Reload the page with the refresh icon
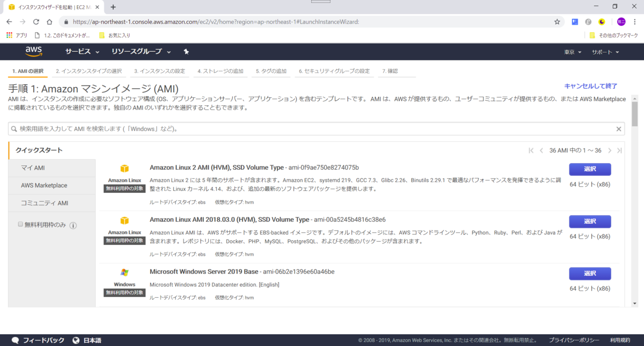 click(x=36, y=22)
